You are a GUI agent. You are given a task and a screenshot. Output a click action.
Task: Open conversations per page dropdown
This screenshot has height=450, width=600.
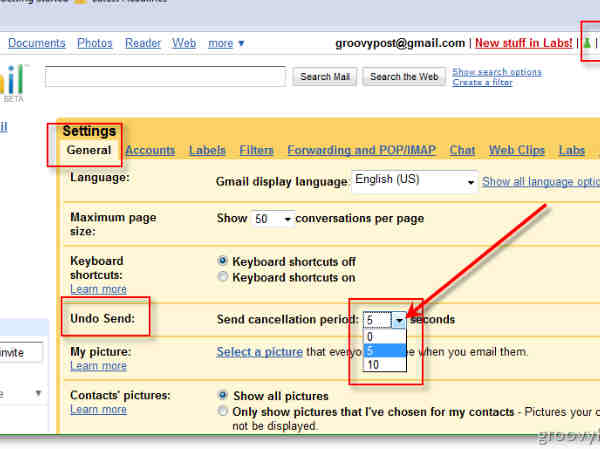click(x=273, y=219)
